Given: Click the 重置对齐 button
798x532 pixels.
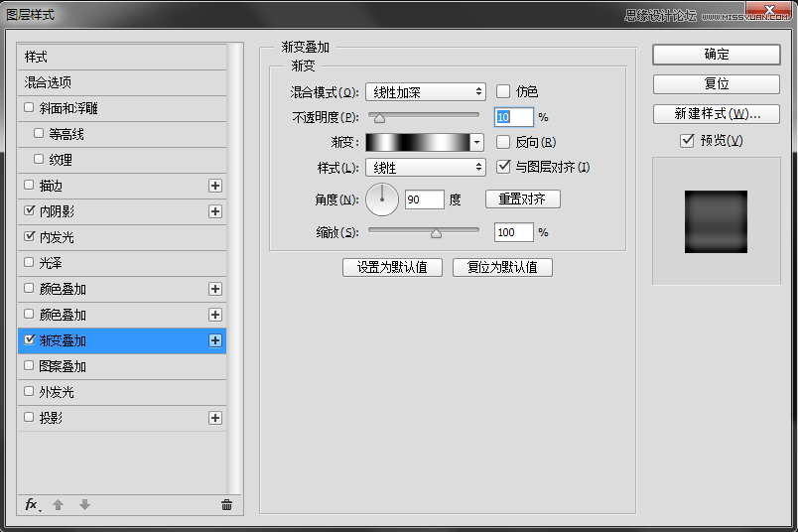Looking at the screenshot, I should (522, 199).
